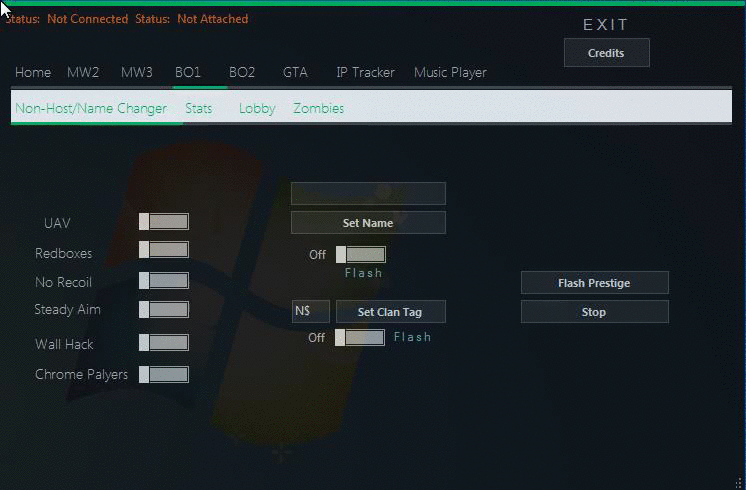
Task: Turn on No Recoil switch
Action: click(x=164, y=281)
